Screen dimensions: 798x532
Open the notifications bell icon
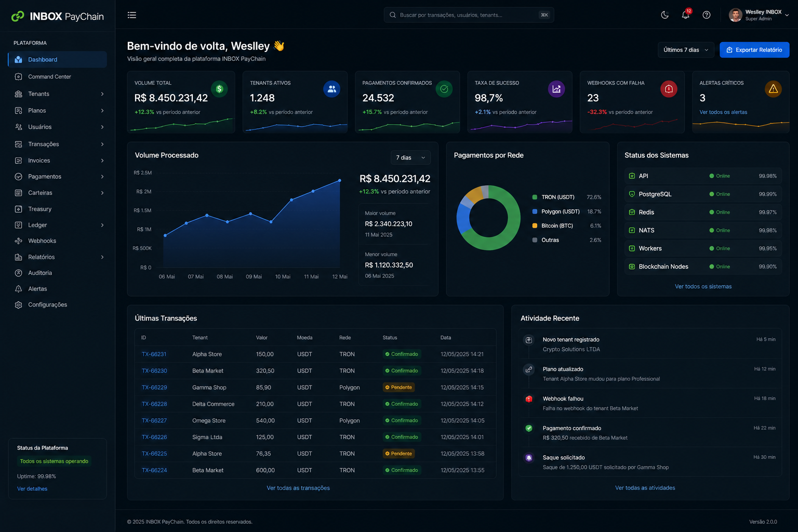point(686,15)
